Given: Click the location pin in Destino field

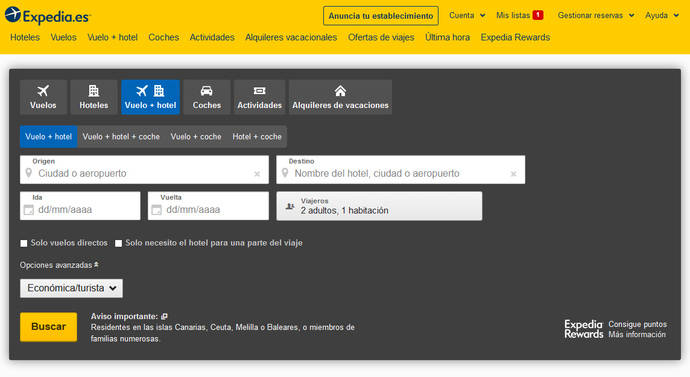Looking at the screenshot, I should (285, 173).
